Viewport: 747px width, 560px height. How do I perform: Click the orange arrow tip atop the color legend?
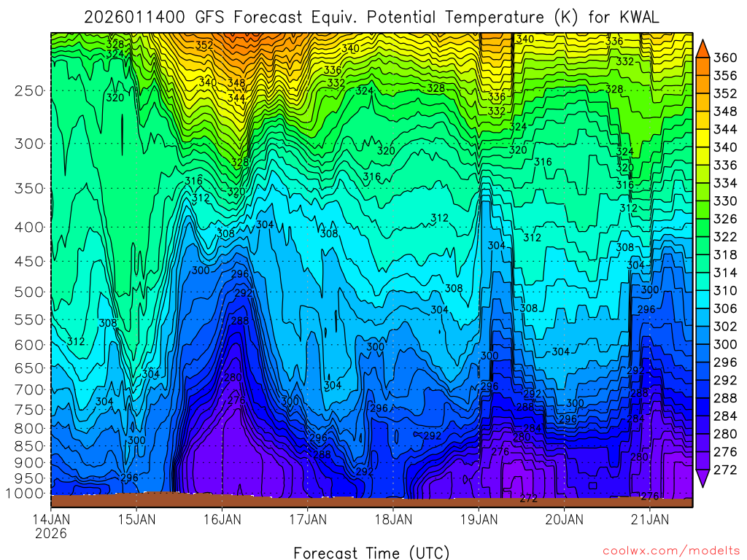coord(703,49)
